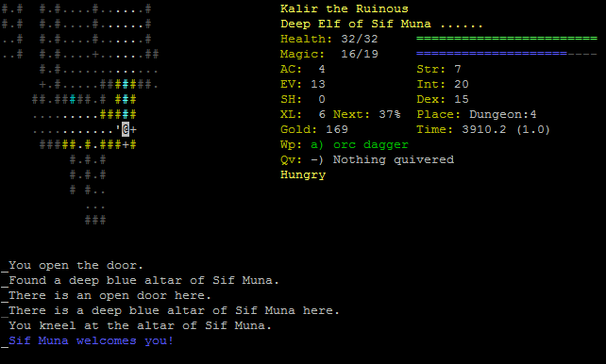Click the You kneel at the altar message

tap(140, 325)
